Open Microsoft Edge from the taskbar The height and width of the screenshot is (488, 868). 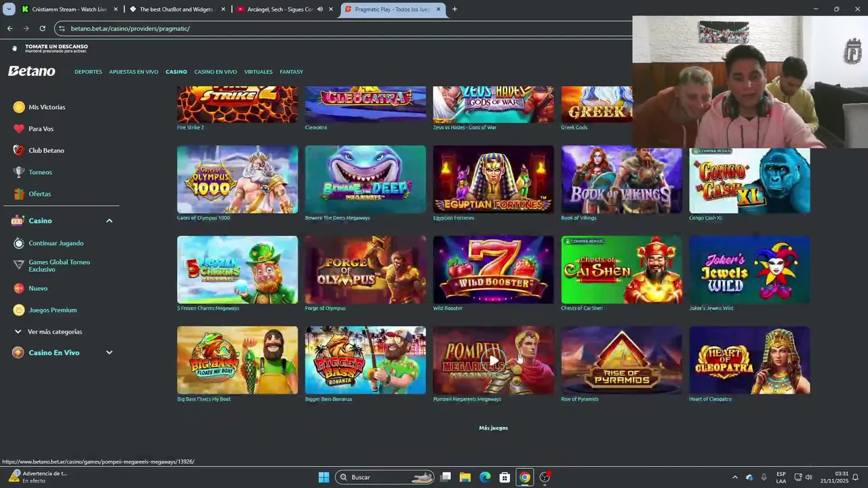[485, 477]
